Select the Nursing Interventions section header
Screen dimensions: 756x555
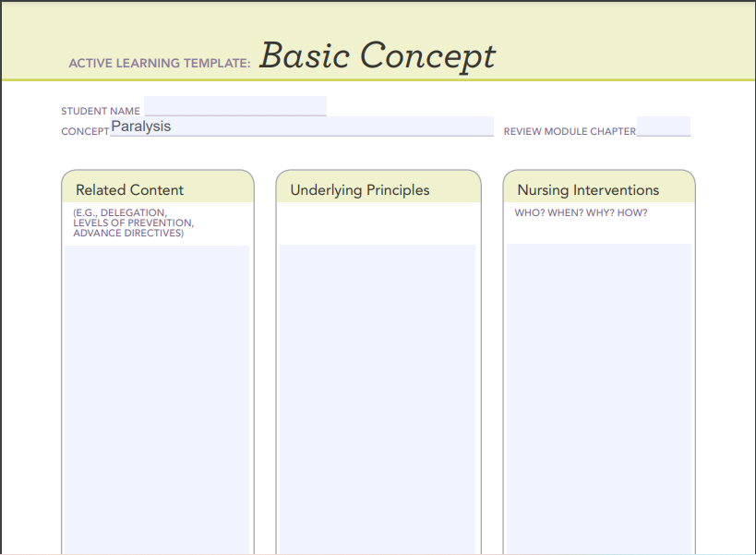coord(587,190)
